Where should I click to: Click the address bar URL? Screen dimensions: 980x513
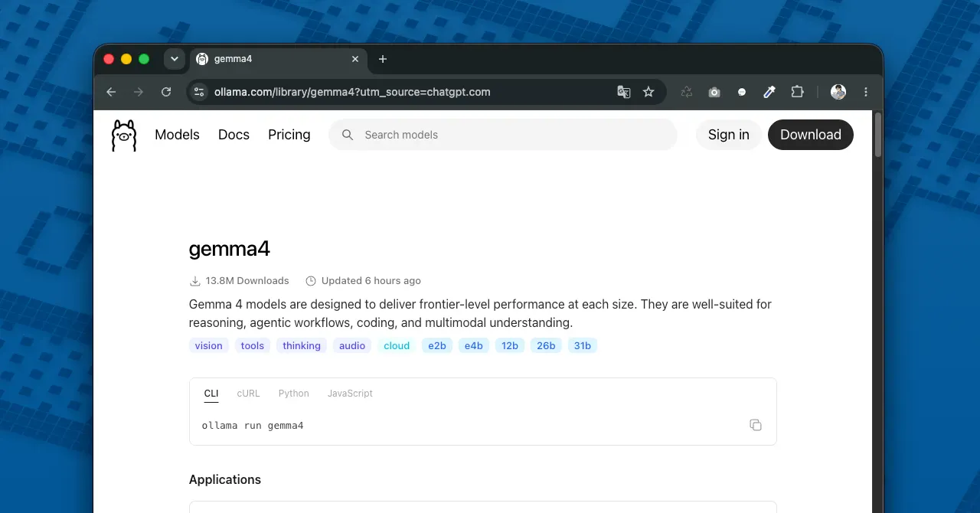click(352, 92)
